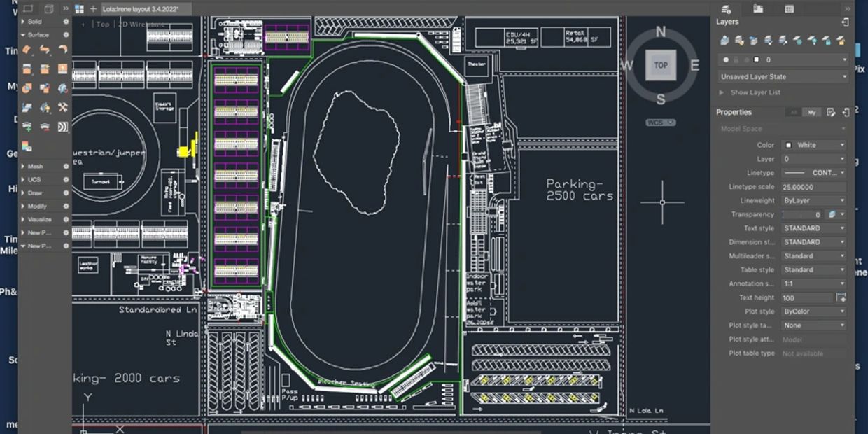Click the grid layout icon left of the file tab

point(79,9)
